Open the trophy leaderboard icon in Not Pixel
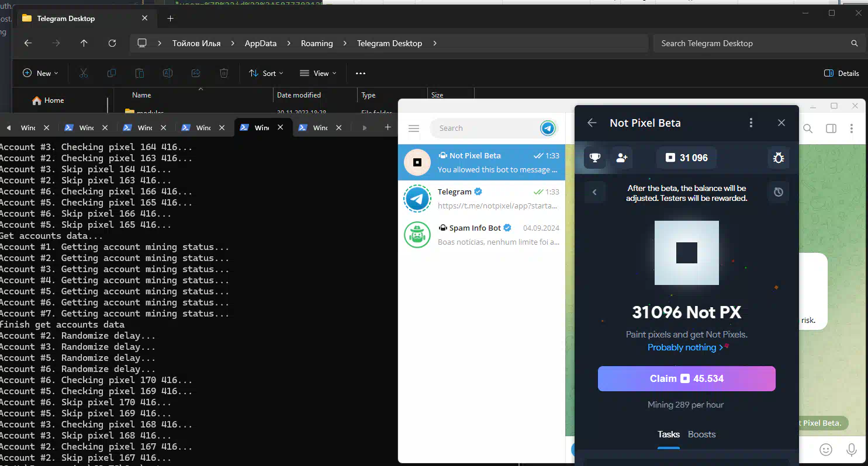 (595, 158)
